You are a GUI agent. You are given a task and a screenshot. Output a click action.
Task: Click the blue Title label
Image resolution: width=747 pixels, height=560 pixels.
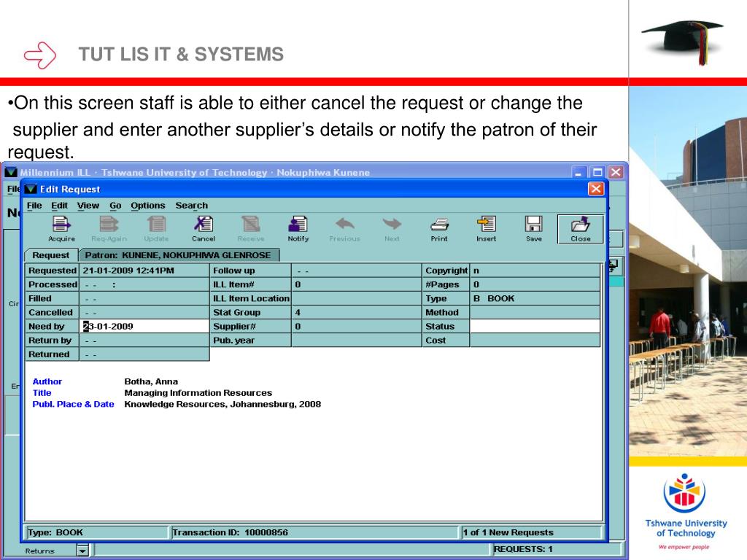tap(42, 393)
